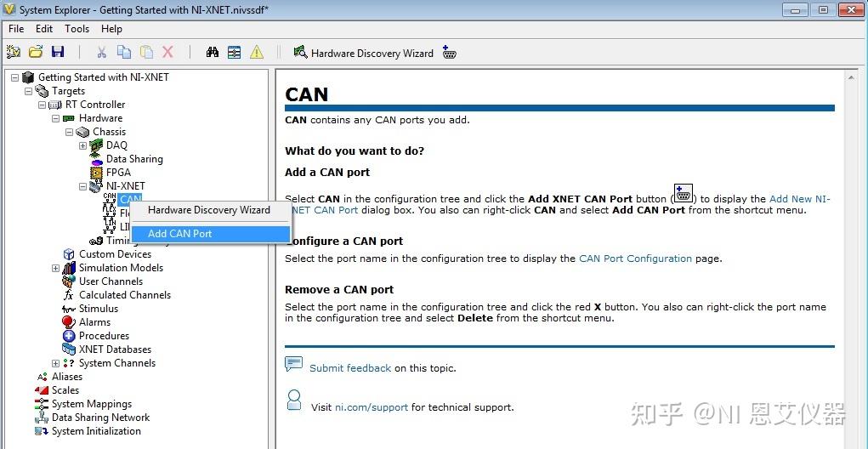
Task: Collapse the RT Controller node
Action: coord(42,105)
